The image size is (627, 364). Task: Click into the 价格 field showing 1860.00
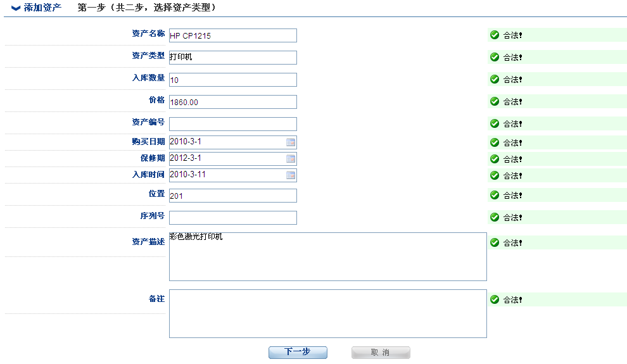tap(232, 102)
